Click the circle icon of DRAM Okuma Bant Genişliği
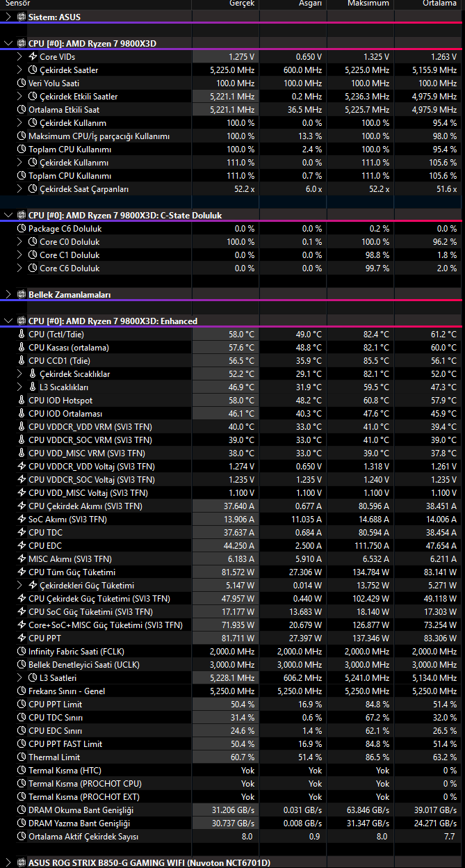Image resolution: width=465 pixels, height=868 pixels. click(x=22, y=810)
